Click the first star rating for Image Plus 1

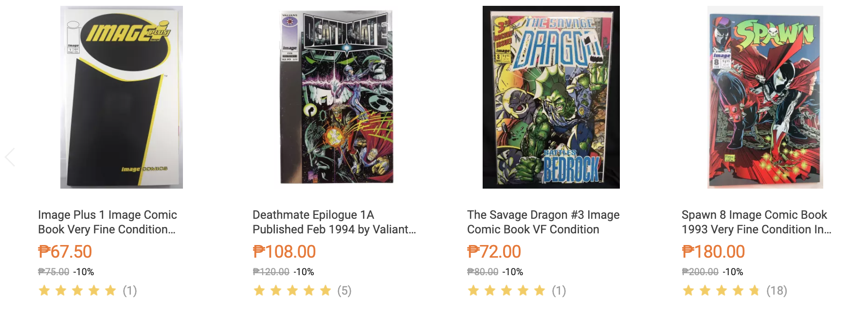click(x=45, y=290)
